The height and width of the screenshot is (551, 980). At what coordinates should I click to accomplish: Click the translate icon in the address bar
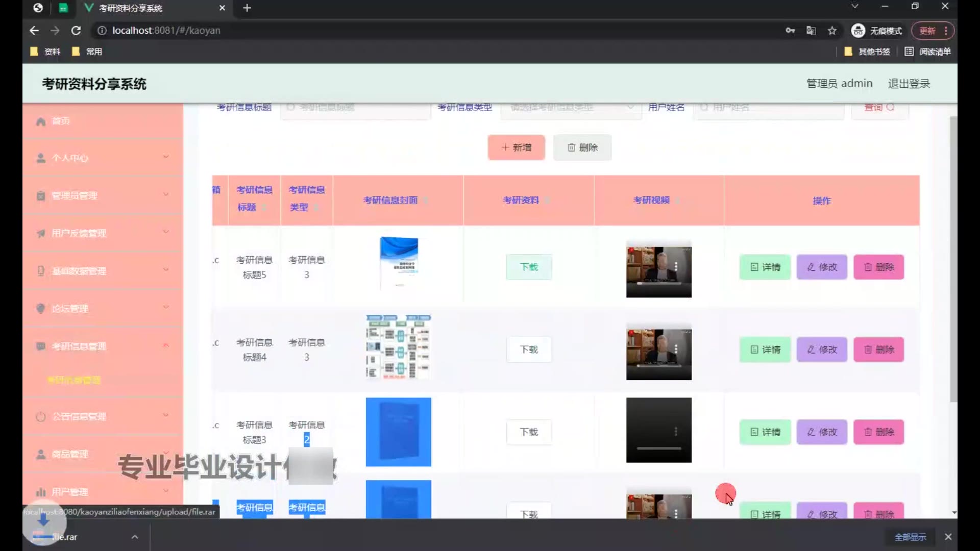811,31
